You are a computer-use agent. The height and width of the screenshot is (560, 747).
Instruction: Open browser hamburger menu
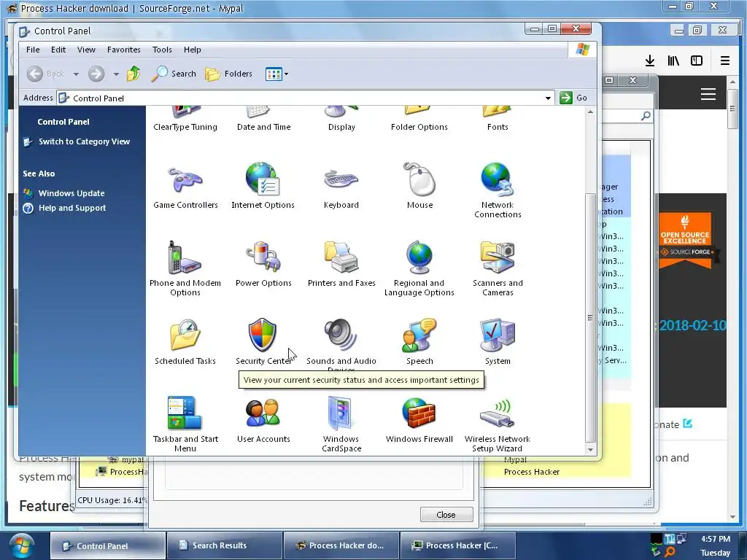pos(725,61)
